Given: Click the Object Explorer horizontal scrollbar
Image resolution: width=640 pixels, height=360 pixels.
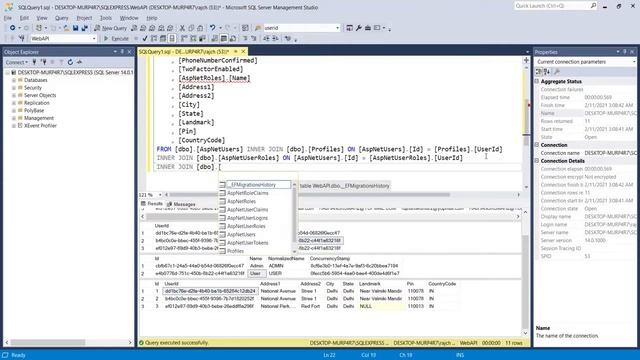Looking at the screenshot, I should pyautogui.click(x=48, y=342).
